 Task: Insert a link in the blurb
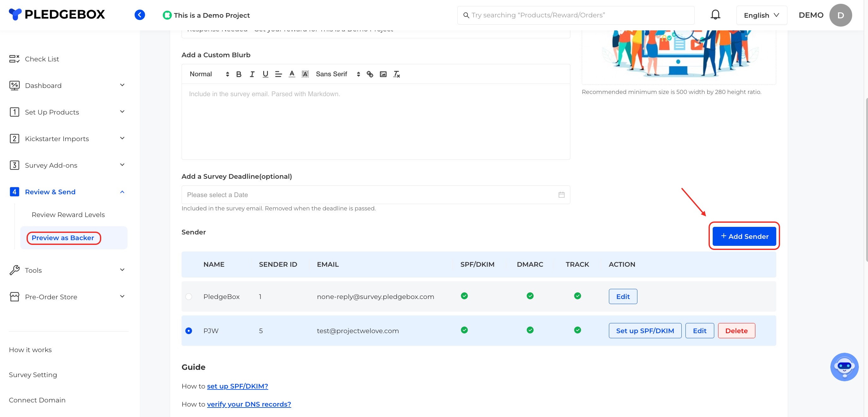tap(370, 74)
